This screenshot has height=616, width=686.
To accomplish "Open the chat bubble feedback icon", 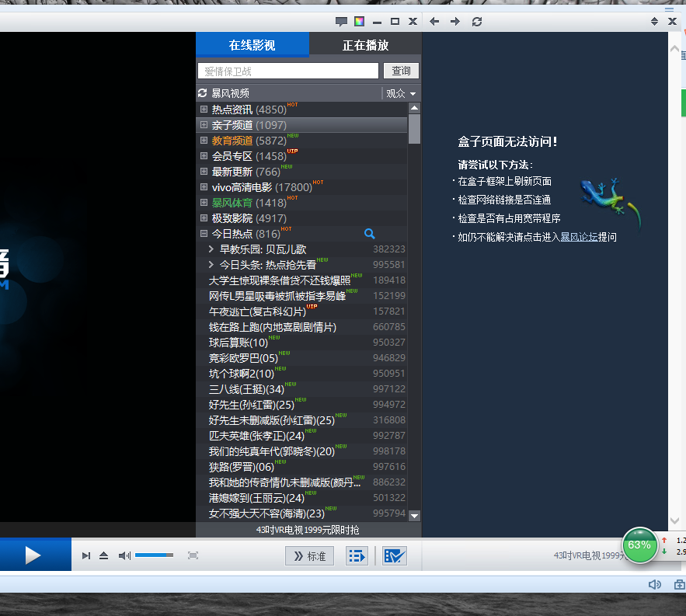I will coord(341,22).
